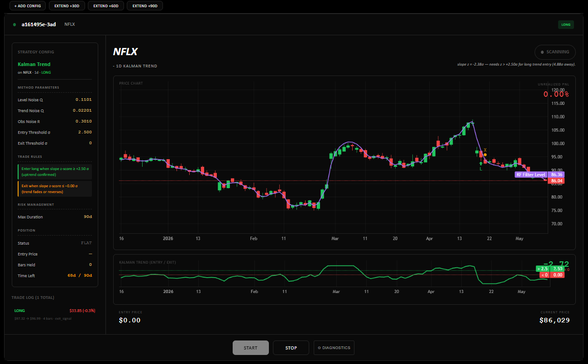The height and width of the screenshot is (364, 588).
Task: Click the TRADE LOG (1 TOTAL) heading
Action: tap(33, 298)
